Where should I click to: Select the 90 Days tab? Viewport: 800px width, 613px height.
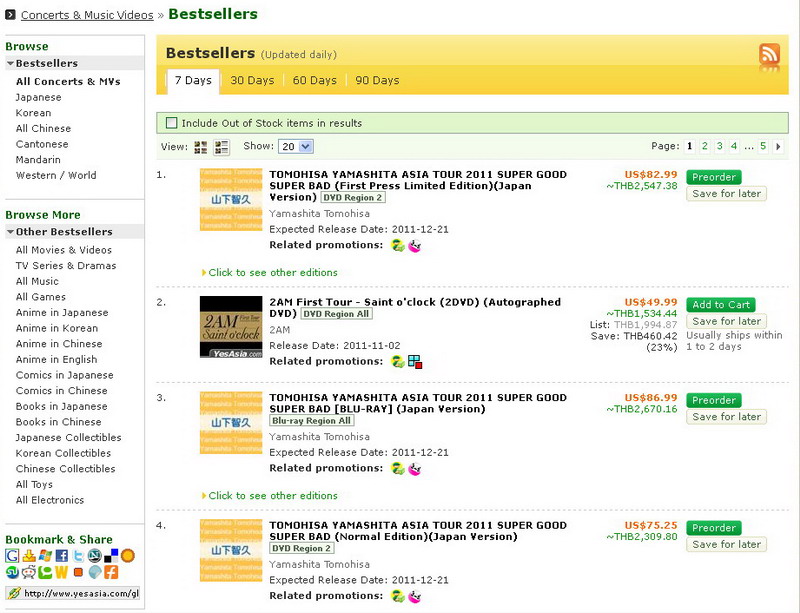point(377,81)
